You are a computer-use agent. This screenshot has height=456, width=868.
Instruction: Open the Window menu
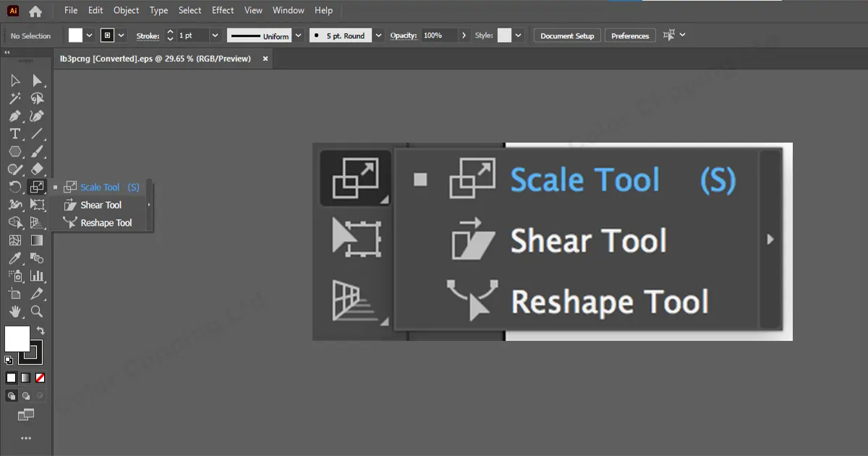pos(289,10)
